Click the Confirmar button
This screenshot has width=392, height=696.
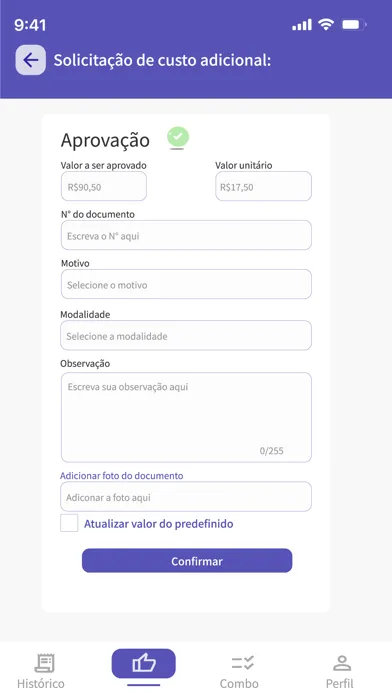coord(187,561)
